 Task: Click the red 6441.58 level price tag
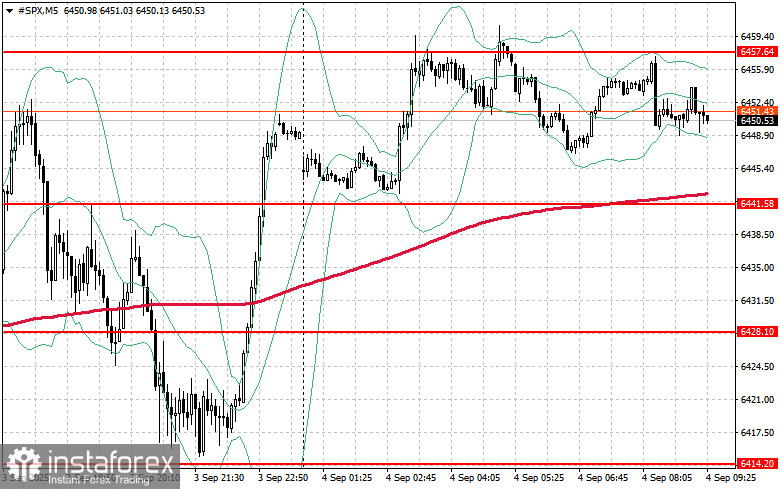pos(757,203)
